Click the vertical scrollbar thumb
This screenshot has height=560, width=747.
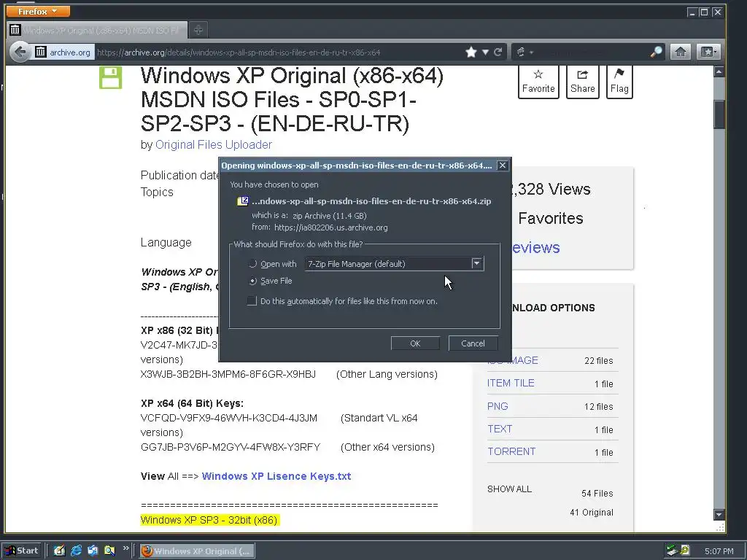coord(719,114)
